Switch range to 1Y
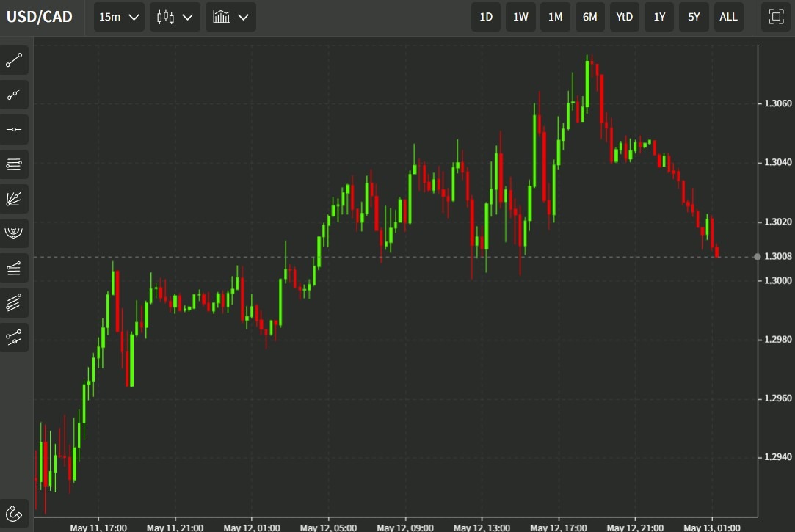 click(x=659, y=17)
